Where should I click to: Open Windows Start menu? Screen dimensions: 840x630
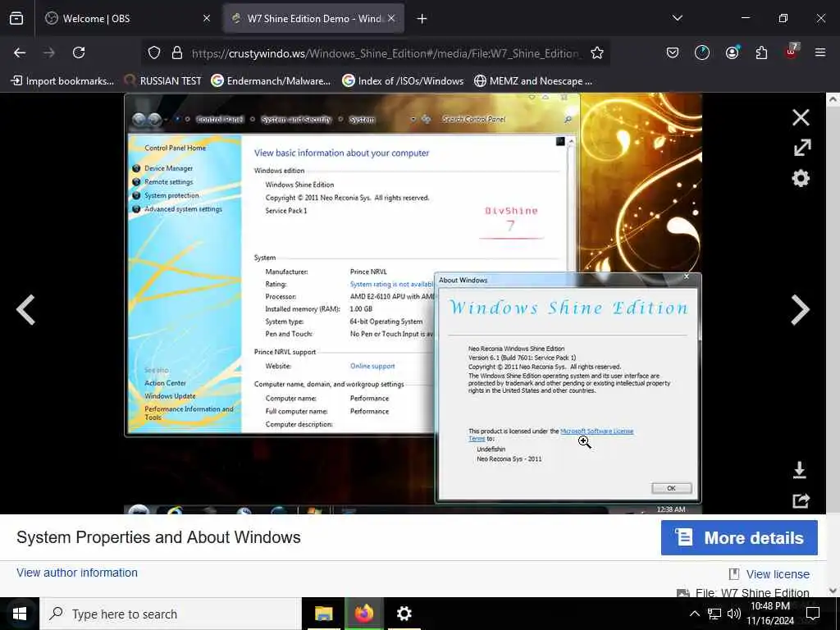pyautogui.click(x=20, y=614)
